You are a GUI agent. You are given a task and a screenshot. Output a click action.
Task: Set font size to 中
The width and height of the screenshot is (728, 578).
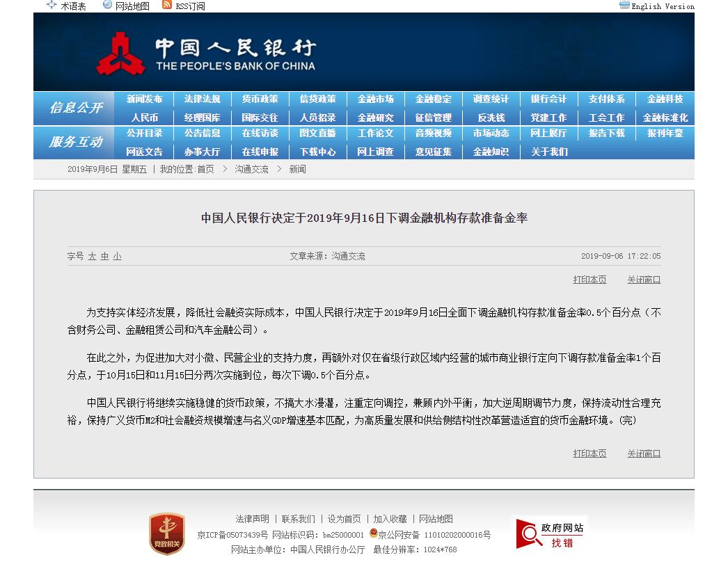point(104,256)
